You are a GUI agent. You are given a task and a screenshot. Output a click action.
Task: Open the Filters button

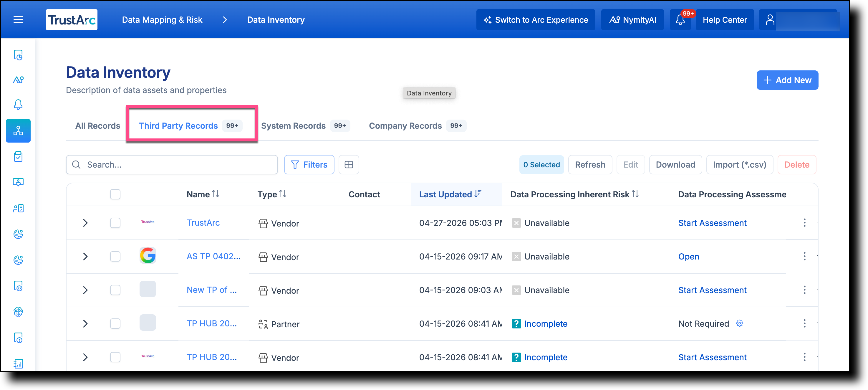click(309, 164)
